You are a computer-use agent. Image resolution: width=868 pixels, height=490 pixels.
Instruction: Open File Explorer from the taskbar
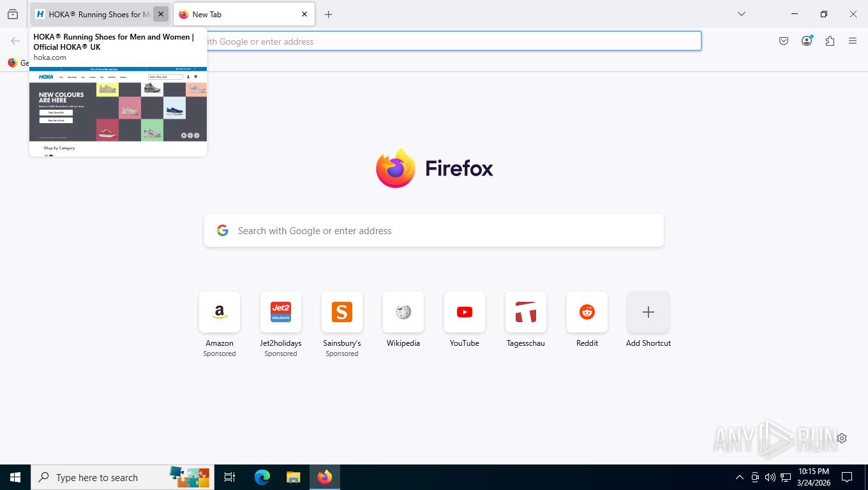pyautogui.click(x=293, y=477)
